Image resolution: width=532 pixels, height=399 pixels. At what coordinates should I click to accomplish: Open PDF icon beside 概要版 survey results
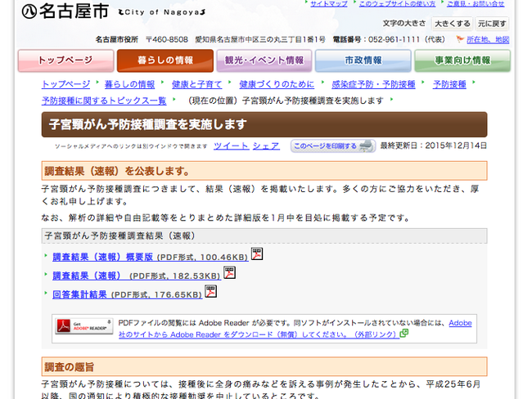256,254
